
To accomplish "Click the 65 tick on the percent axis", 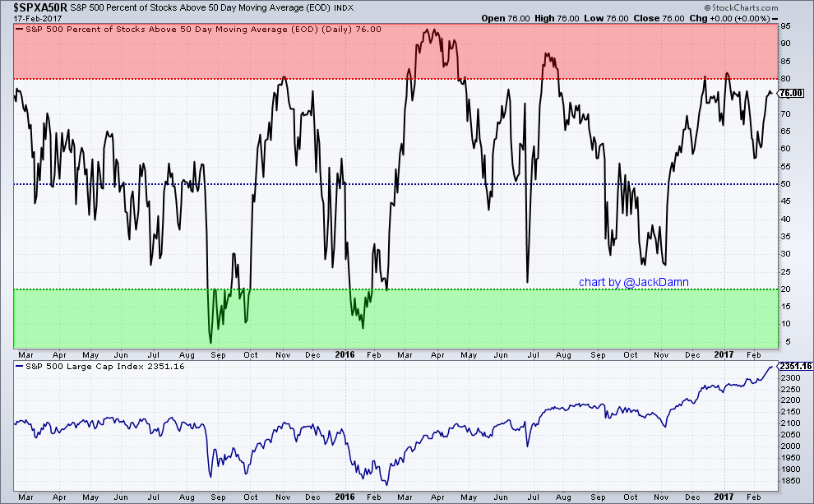I will click(785, 132).
